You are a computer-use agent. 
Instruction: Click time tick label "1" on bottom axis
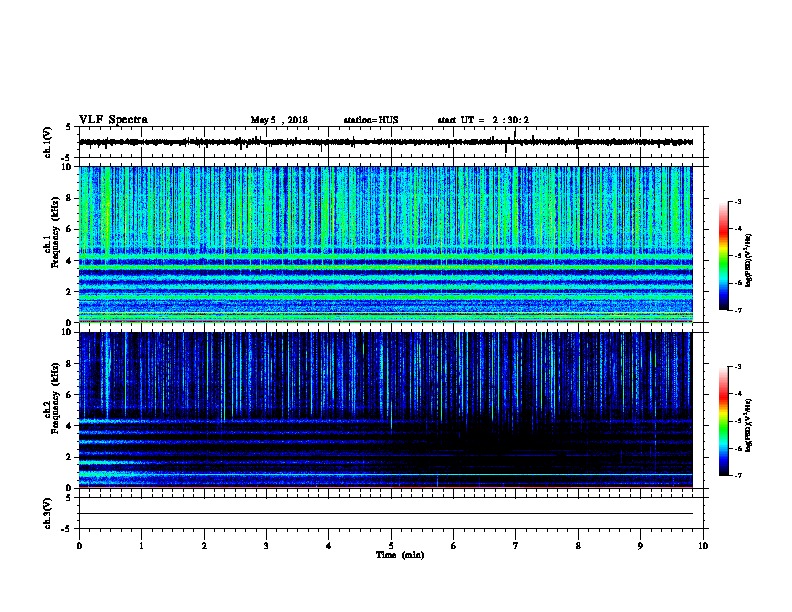tap(141, 545)
